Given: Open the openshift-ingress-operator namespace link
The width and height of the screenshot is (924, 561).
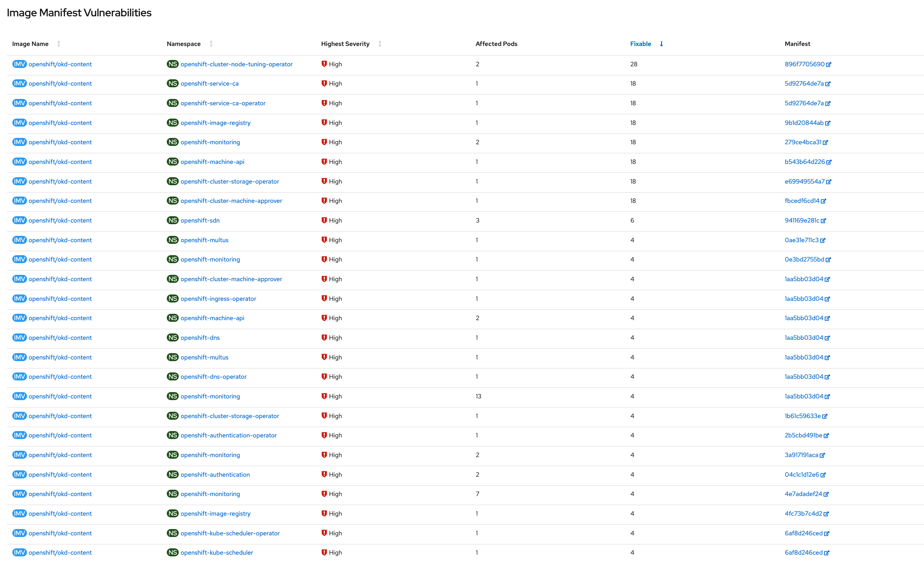Looking at the screenshot, I should click(218, 299).
